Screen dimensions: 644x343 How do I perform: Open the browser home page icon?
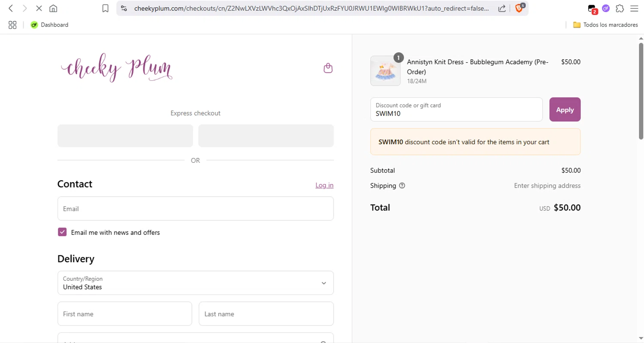(53, 8)
